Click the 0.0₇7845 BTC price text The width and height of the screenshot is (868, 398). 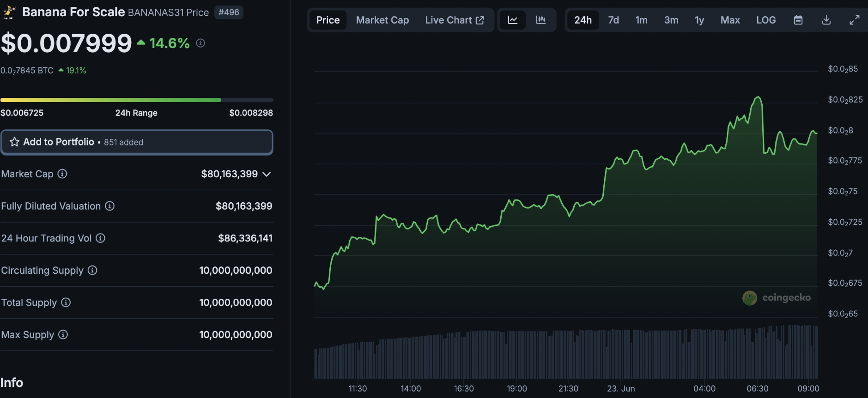tap(27, 71)
